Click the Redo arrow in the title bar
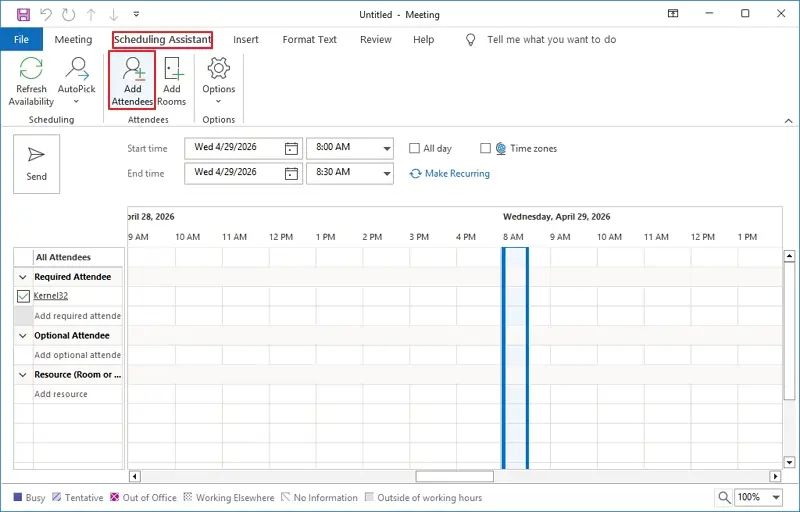 click(x=69, y=14)
